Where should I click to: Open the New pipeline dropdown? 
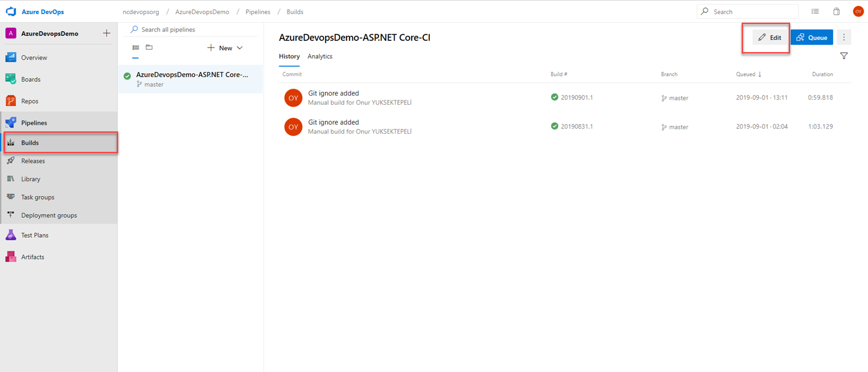click(225, 48)
